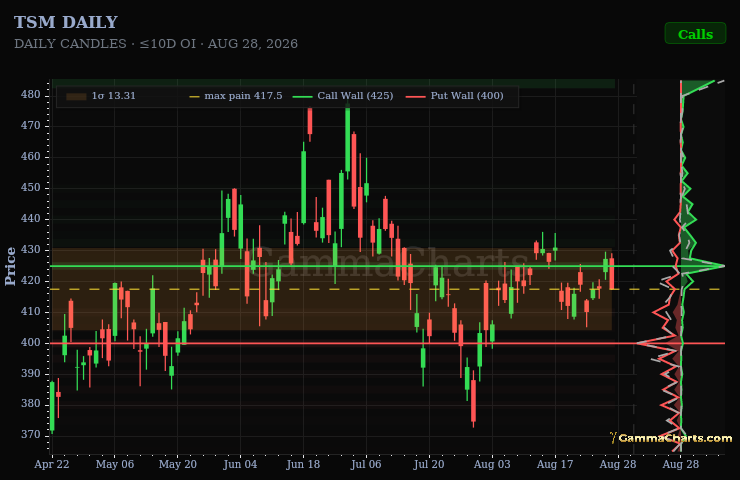Click the 390 price axis tick label

click(31, 373)
